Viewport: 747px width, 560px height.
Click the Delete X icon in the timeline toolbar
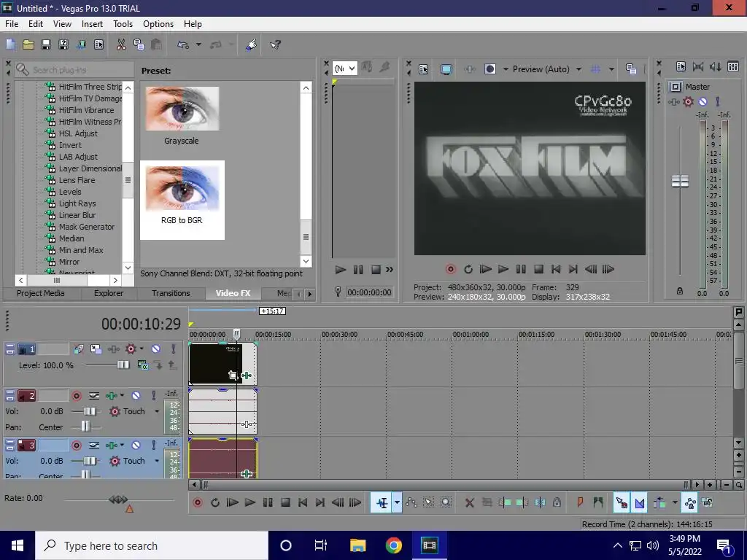coord(469,502)
